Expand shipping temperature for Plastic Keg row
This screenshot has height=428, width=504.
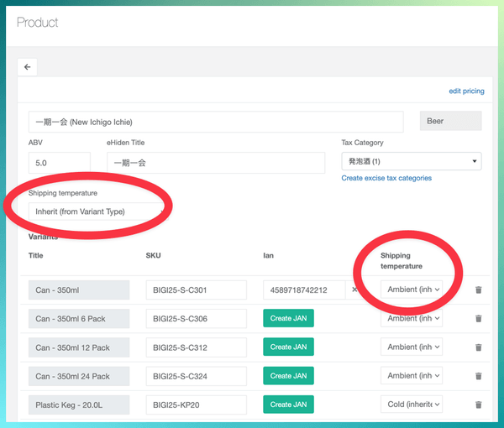(412, 404)
